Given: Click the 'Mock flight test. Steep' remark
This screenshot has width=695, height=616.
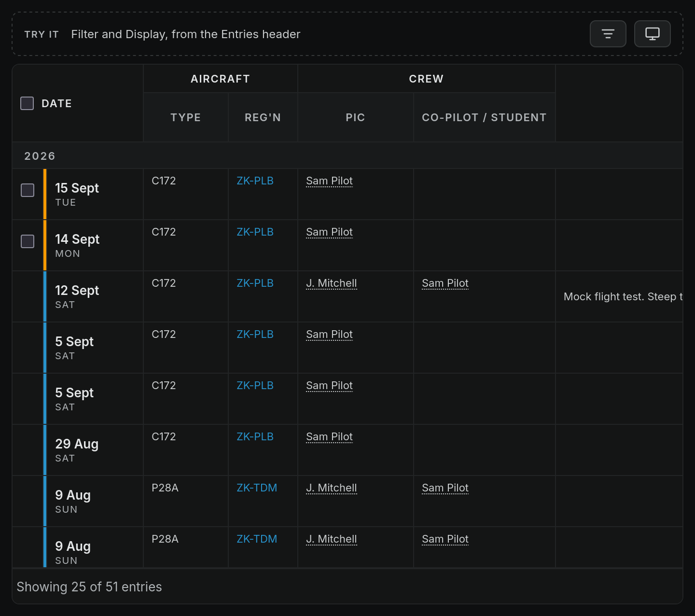Looking at the screenshot, I should (623, 296).
